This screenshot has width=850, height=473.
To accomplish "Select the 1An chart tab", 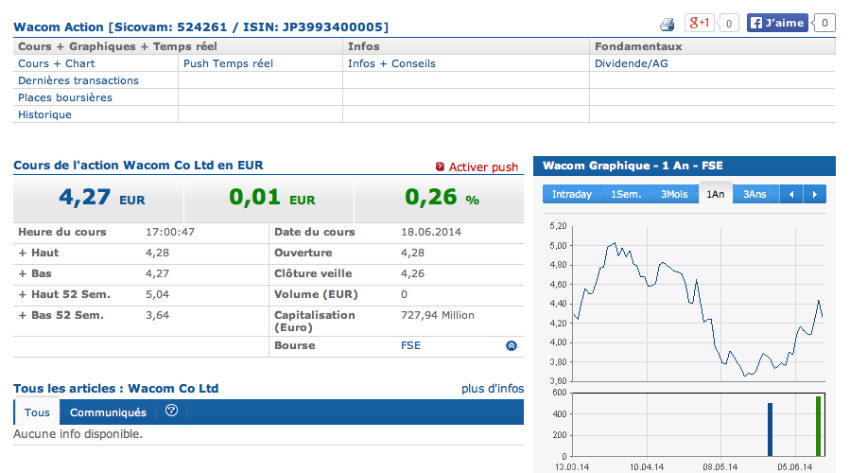I will point(715,193).
